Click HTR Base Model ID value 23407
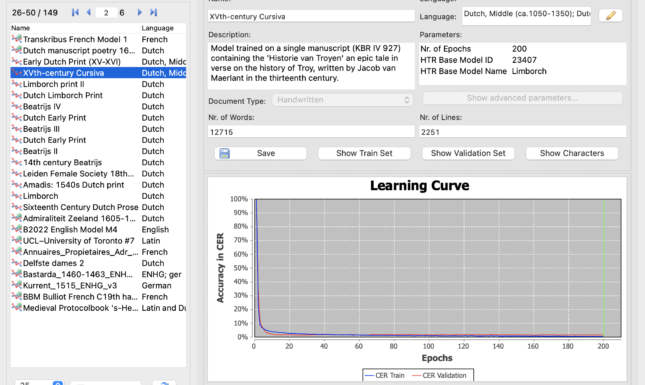Screen dimensions: 645x385 (x=524, y=60)
